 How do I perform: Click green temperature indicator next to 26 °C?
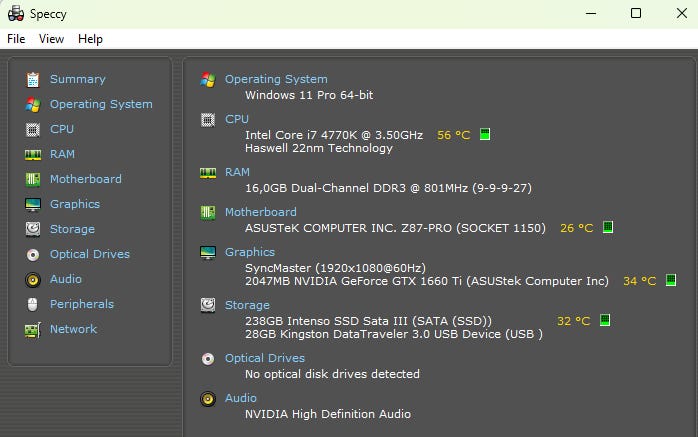[608, 227]
